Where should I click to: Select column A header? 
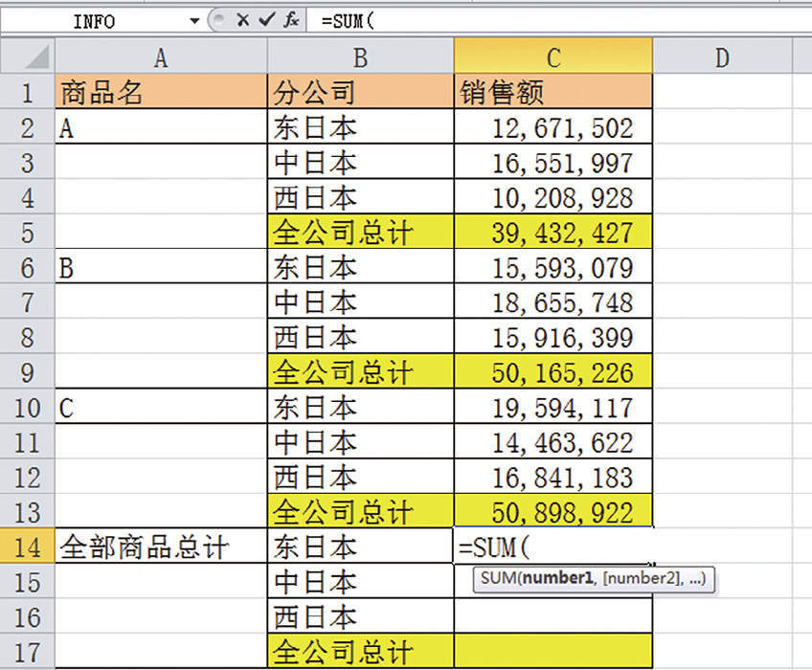[160, 56]
